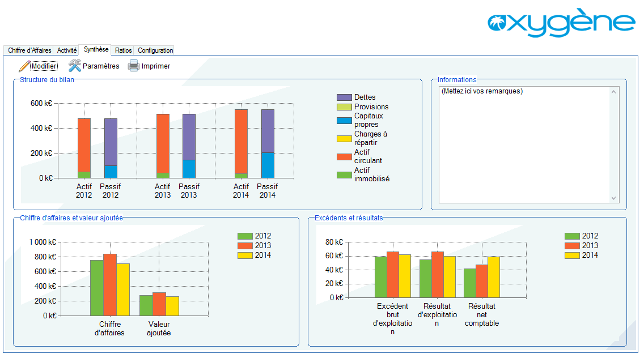The width and height of the screenshot is (644, 358).
Task: Open Paramètres tools icon
Action: (x=75, y=66)
